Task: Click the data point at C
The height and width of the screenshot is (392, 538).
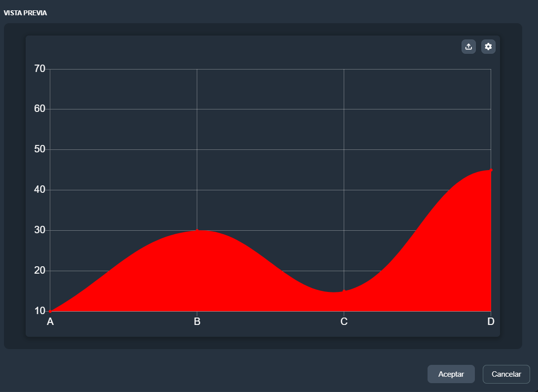Action: click(344, 291)
